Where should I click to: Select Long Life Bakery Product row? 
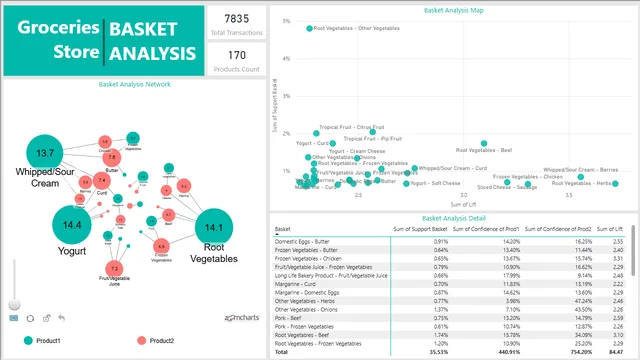pos(449,276)
